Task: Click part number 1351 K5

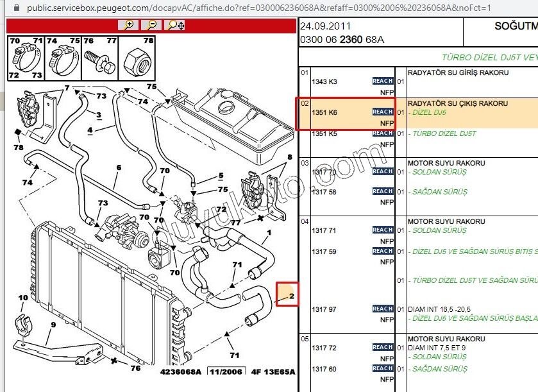Action: tap(324, 133)
